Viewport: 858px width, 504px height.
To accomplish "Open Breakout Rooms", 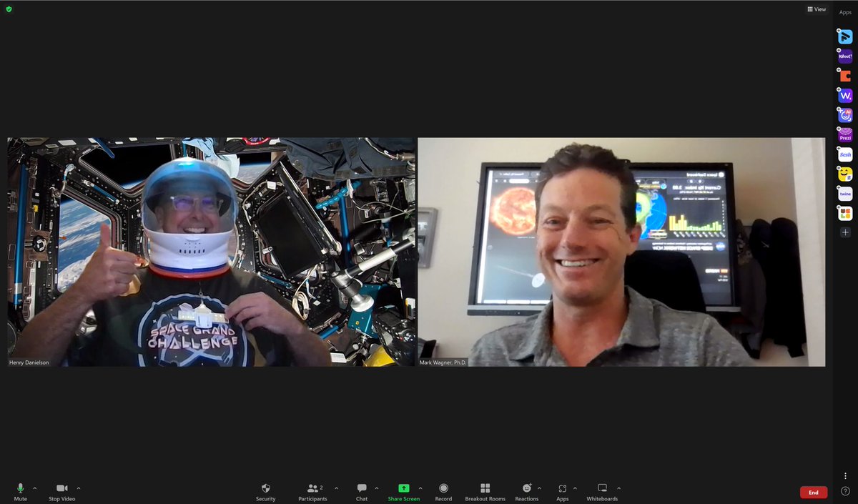I will click(485, 492).
